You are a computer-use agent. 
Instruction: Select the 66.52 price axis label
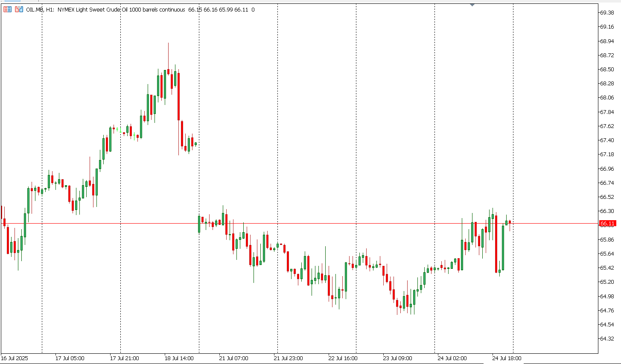[607, 197]
